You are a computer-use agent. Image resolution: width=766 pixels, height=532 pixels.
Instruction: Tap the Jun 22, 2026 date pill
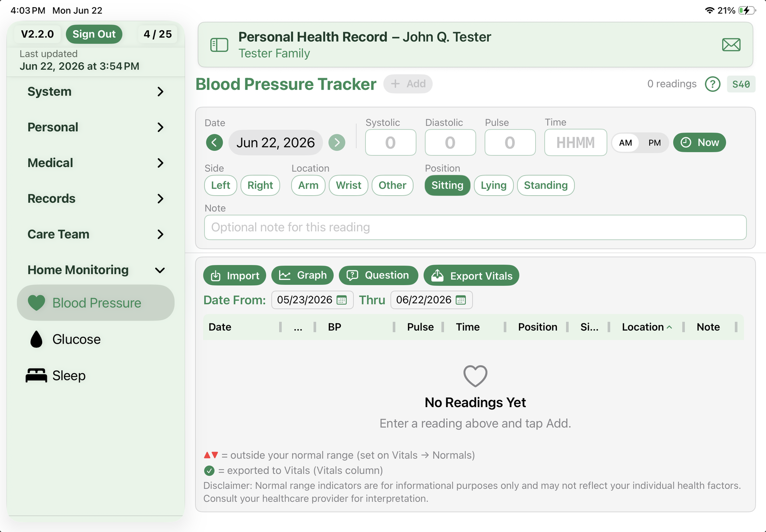click(x=276, y=143)
